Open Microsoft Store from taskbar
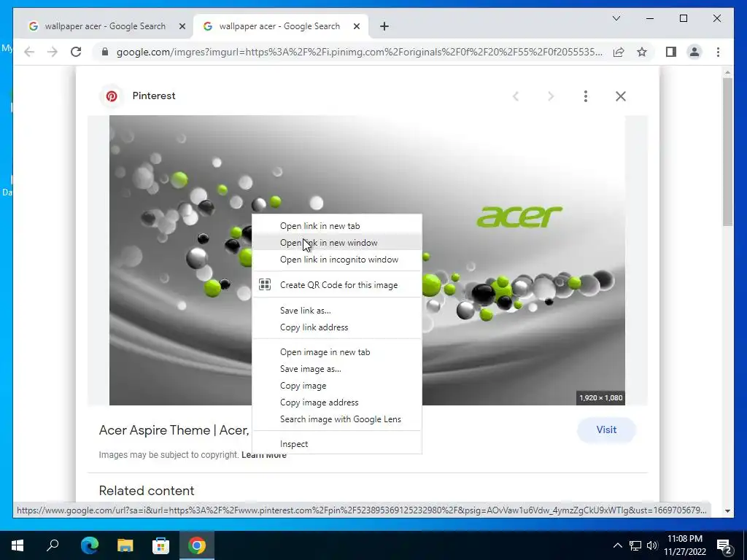The width and height of the screenshot is (747, 560). 160,545
